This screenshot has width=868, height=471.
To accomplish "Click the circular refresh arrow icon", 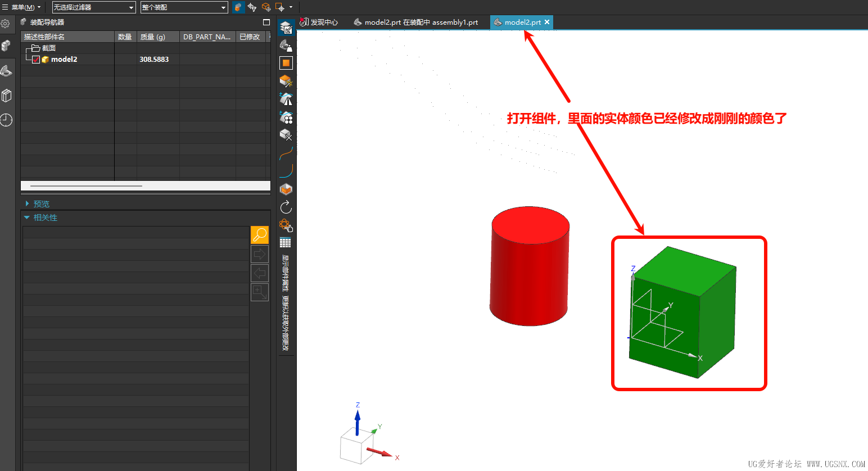I will pyautogui.click(x=286, y=207).
